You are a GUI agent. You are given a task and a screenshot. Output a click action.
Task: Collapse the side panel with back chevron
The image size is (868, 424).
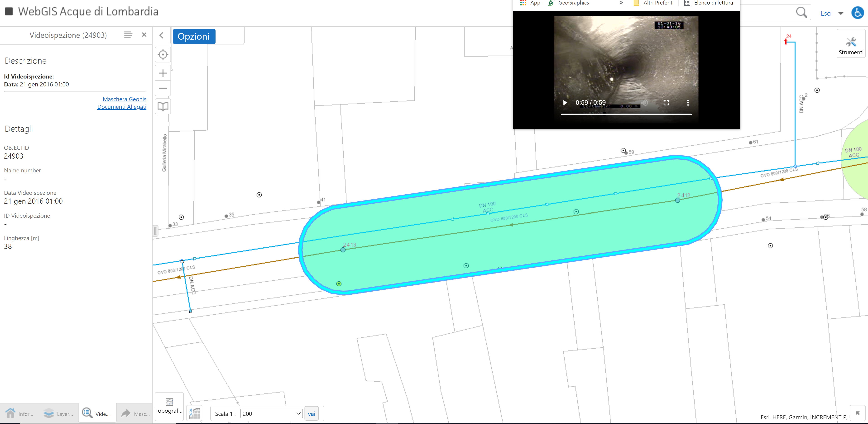(x=161, y=35)
